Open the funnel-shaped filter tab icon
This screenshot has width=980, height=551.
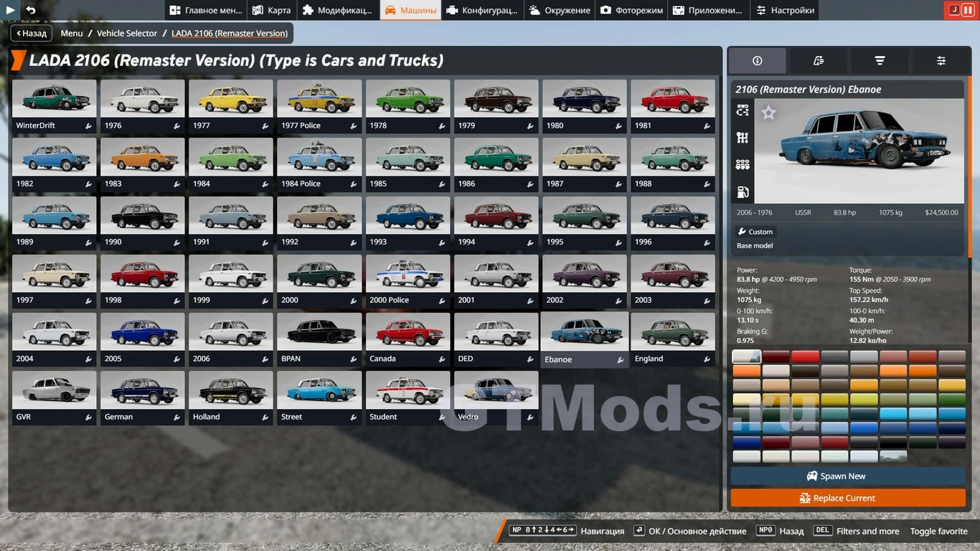click(x=880, y=61)
